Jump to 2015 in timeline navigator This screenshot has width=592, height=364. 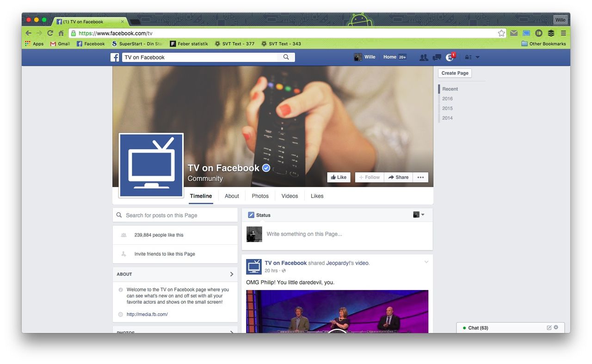pos(447,108)
